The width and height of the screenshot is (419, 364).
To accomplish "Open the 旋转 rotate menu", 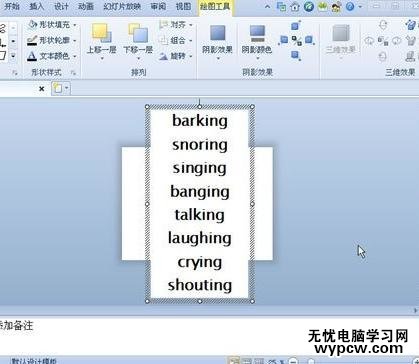I will click(176, 56).
